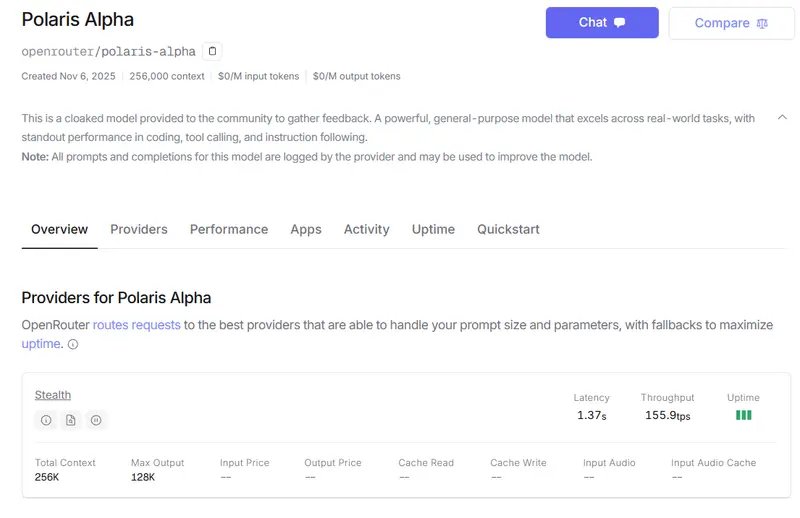
Task: Collapse the model description with chevron
Action: [782, 118]
